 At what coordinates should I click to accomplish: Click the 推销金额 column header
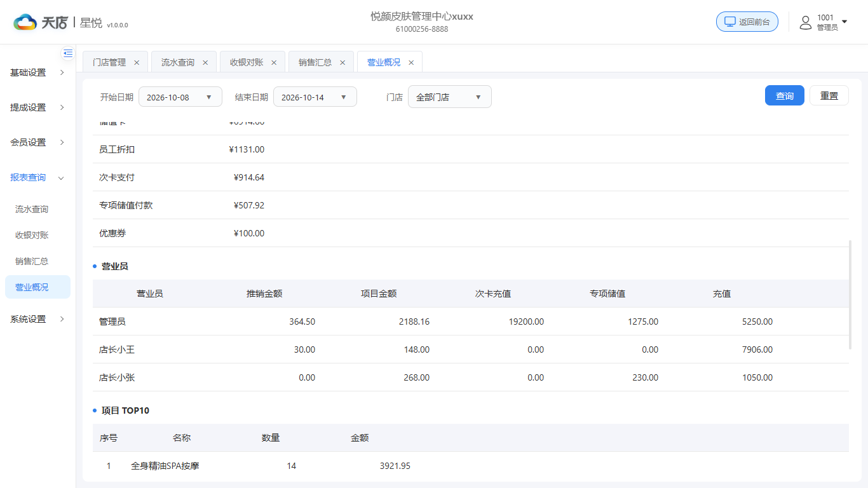click(x=264, y=294)
